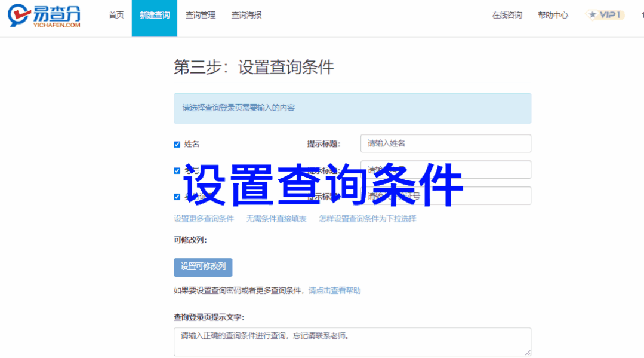Screen dimensions: 644x358
Task: Select the 新建查询 tab
Action: pyautogui.click(x=155, y=16)
